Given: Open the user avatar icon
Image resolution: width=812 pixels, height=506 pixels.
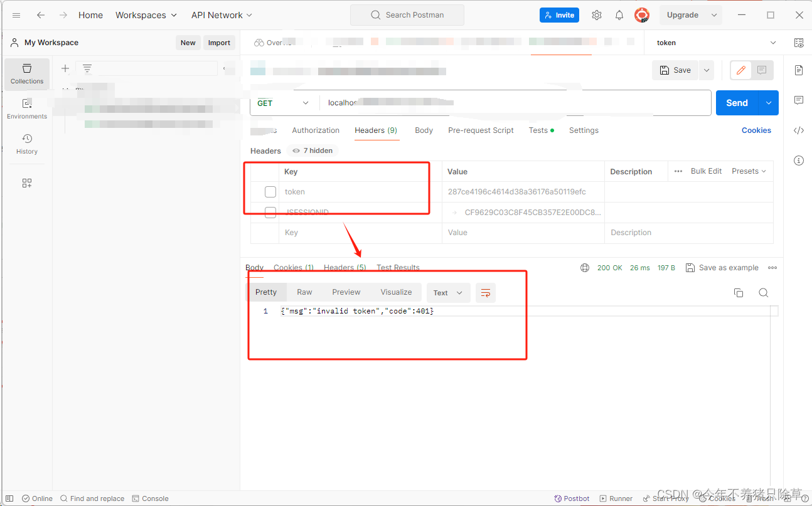Looking at the screenshot, I should pos(641,15).
